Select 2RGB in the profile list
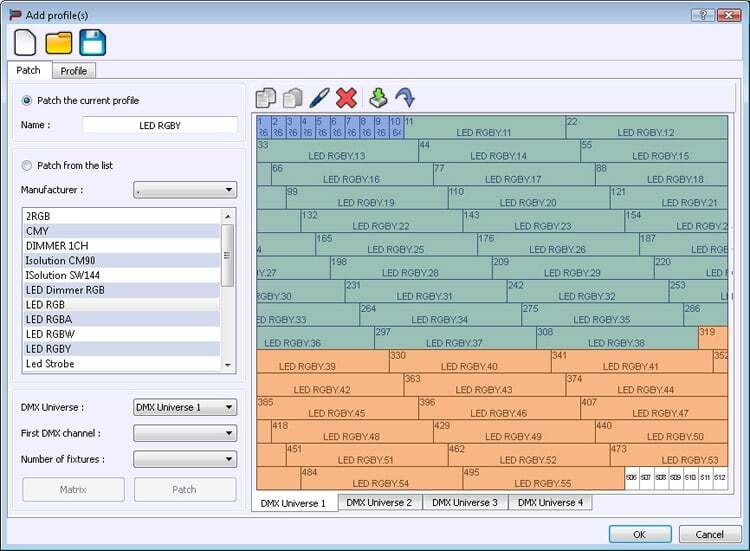The height and width of the screenshot is (551, 750). 121,216
